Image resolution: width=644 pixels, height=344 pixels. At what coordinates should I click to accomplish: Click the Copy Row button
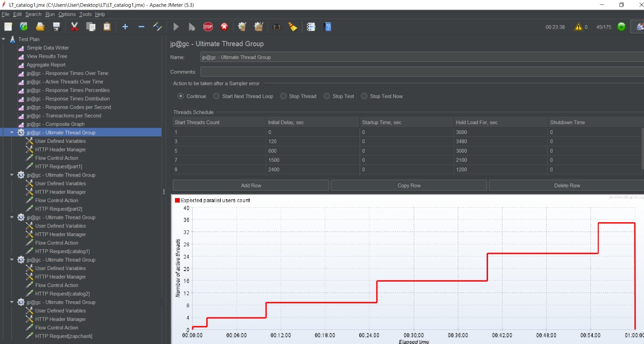click(409, 186)
